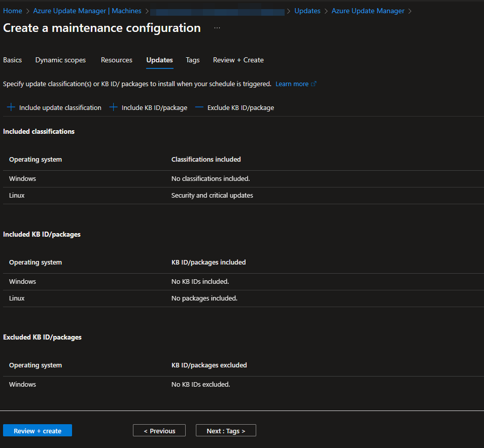Click Operating system header in Excluded KB ID/packages
The height and width of the screenshot is (448, 484).
[x=36, y=365]
